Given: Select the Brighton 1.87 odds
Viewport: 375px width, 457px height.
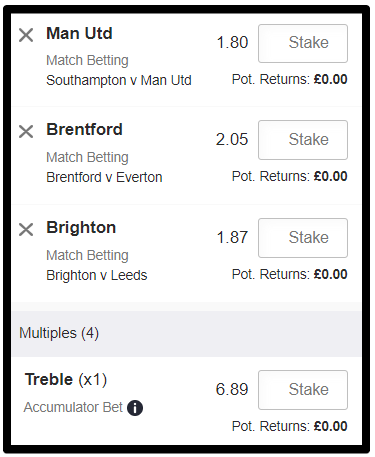Looking at the screenshot, I should pos(232,237).
